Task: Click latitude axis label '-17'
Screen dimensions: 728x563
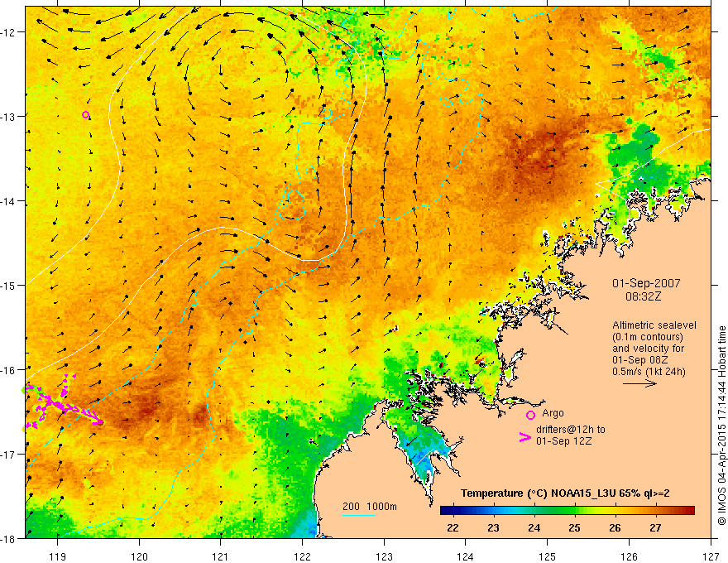Action: [9, 454]
